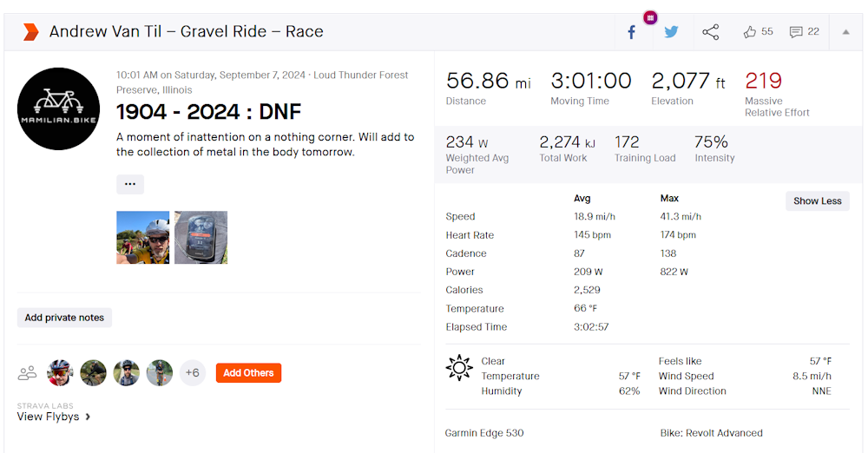Open the share options icon
Image resolution: width=868 pixels, height=453 pixels.
(x=710, y=32)
